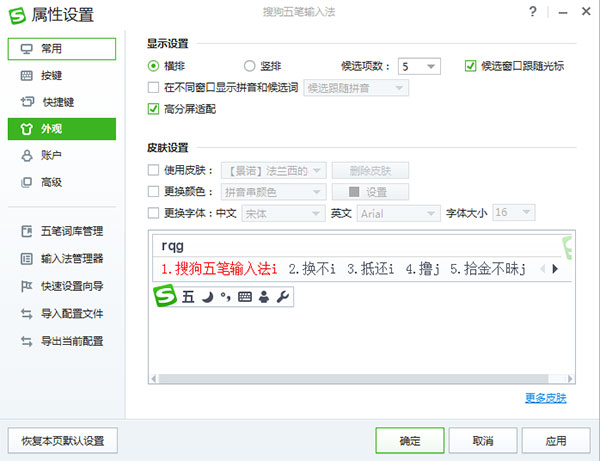Open Chinese font dropdown 宋体
This screenshot has height=461, width=600.
[x=284, y=213]
